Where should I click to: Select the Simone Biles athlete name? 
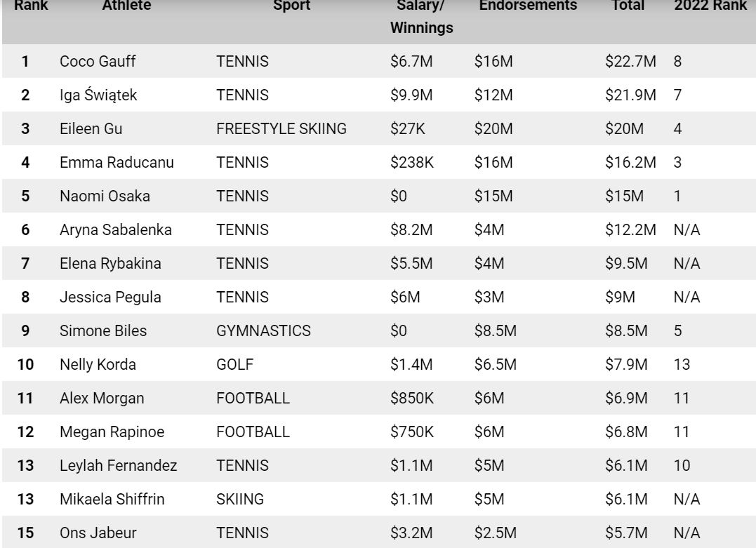coord(103,330)
